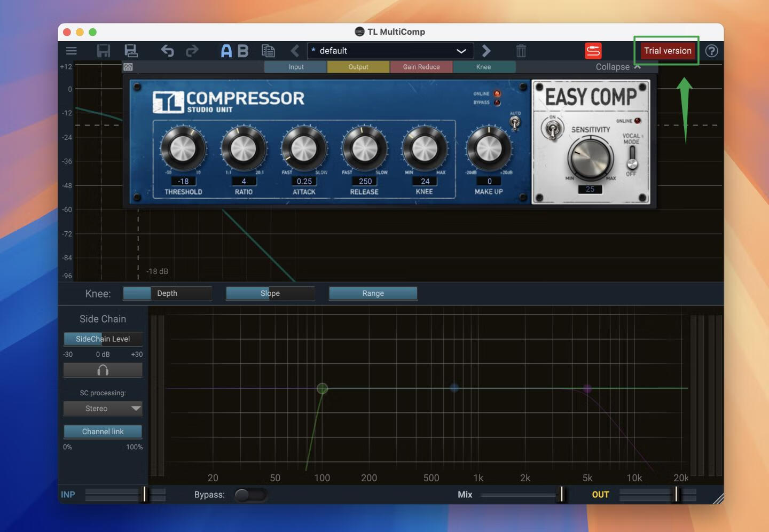The width and height of the screenshot is (769, 532).
Task: Click the Channel link slider
Action: pos(103,432)
